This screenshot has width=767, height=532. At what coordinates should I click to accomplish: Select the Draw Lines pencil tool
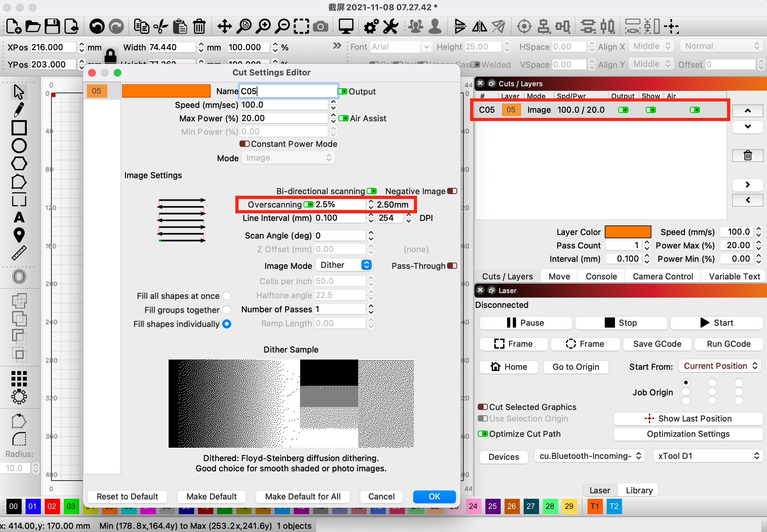pyautogui.click(x=19, y=110)
